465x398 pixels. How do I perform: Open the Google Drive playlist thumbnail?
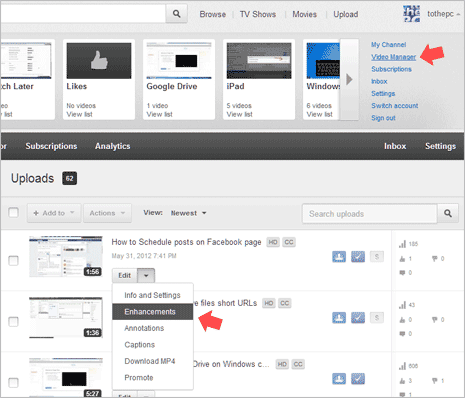click(x=179, y=61)
